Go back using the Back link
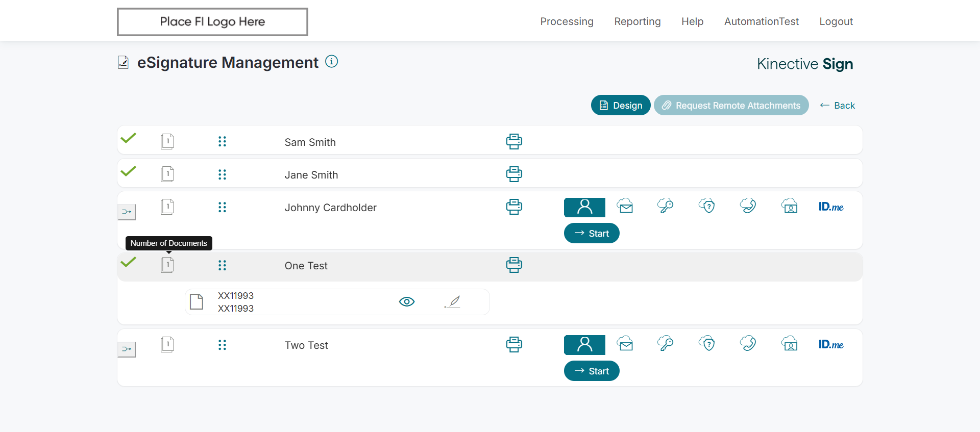 click(838, 106)
